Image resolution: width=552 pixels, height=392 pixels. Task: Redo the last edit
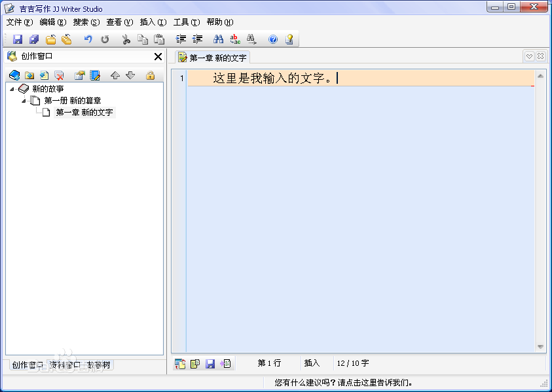pos(105,39)
